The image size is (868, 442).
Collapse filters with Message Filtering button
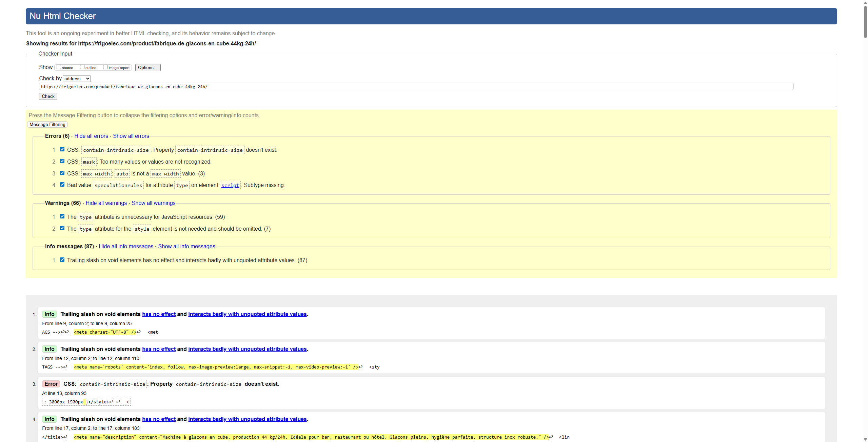pyautogui.click(x=47, y=124)
